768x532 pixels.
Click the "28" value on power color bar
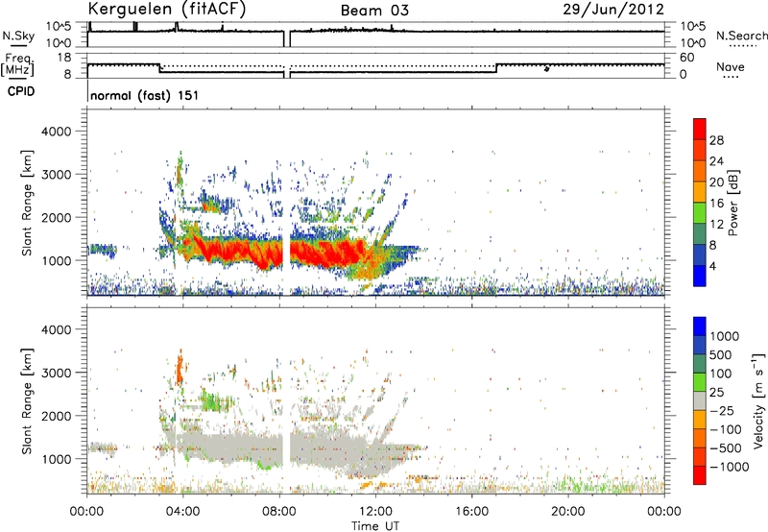click(716, 140)
